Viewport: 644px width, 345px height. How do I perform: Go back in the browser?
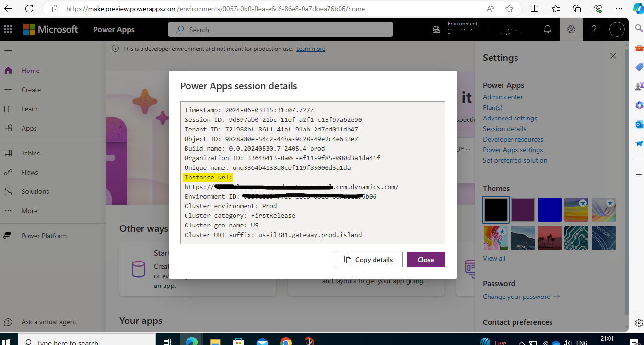8,9
